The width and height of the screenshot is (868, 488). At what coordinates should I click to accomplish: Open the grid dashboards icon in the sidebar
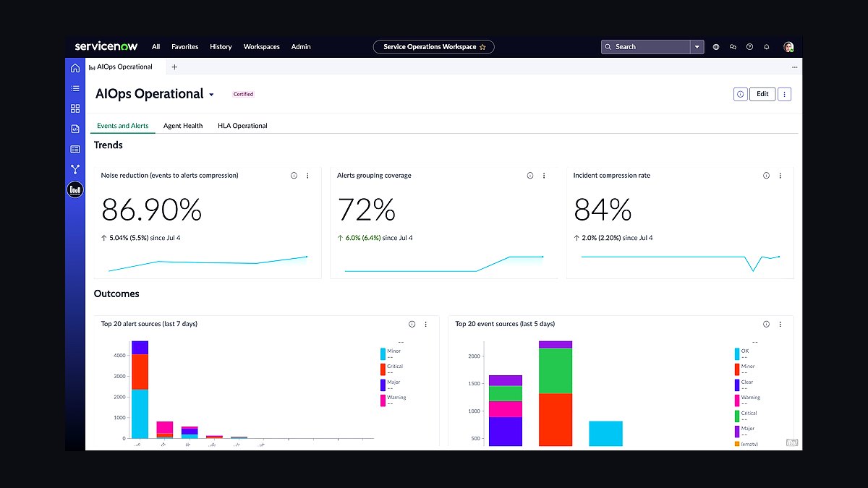point(75,108)
